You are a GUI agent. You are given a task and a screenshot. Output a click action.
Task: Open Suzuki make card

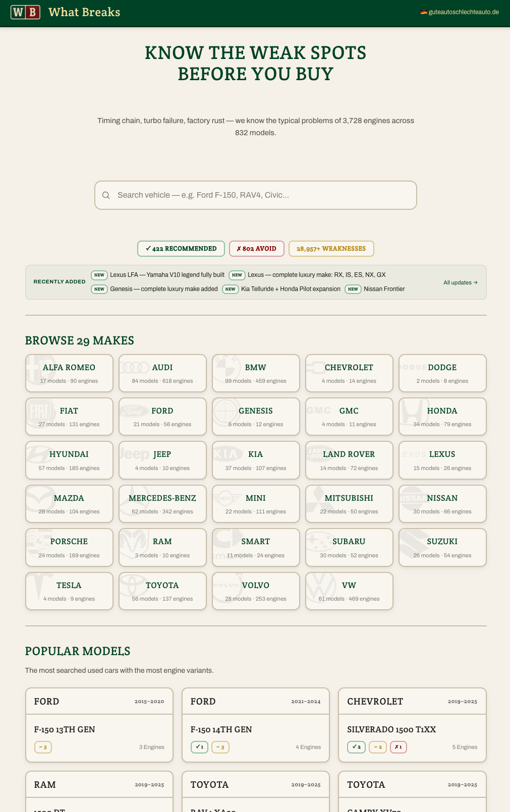point(442,548)
